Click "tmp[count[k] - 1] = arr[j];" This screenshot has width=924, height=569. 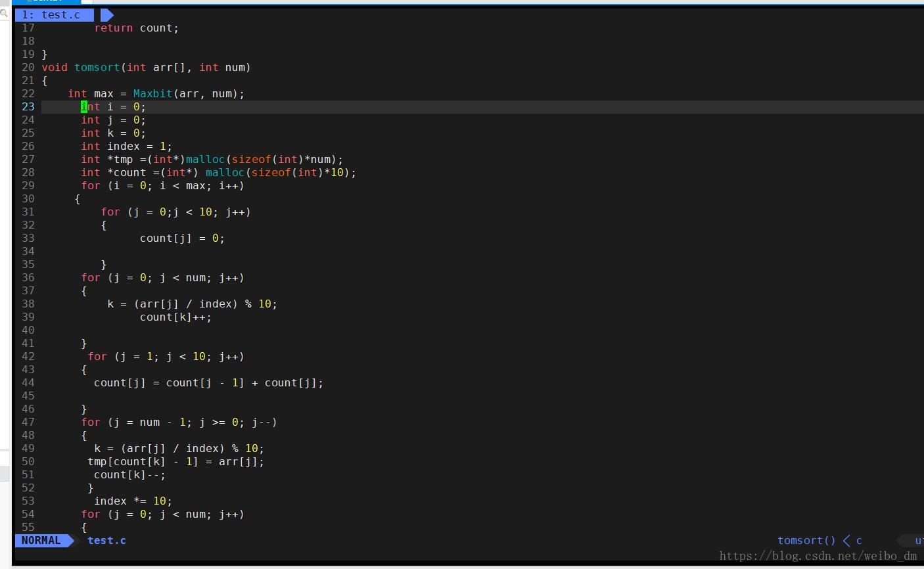[176, 461]
